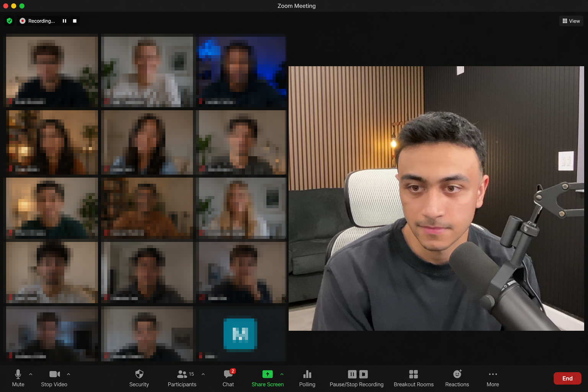The width and height of the screenshot is (588, 392).
Task: Stop Video using camera icon
Action: [54, 378]
